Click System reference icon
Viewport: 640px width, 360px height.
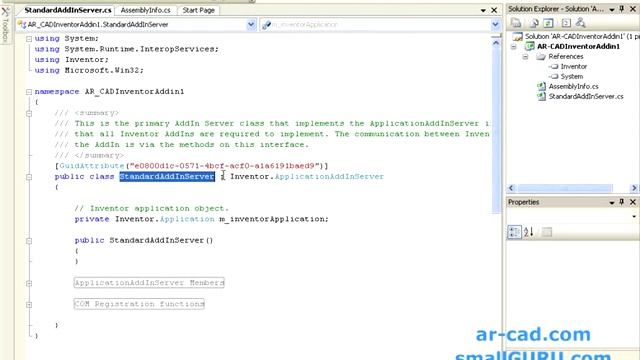tap(554, 76)
